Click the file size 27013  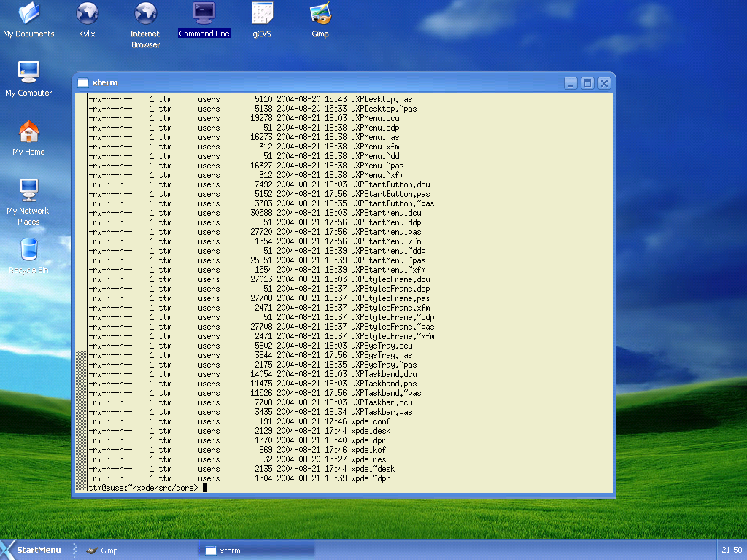pyautogui.click(x=262, y=279)
